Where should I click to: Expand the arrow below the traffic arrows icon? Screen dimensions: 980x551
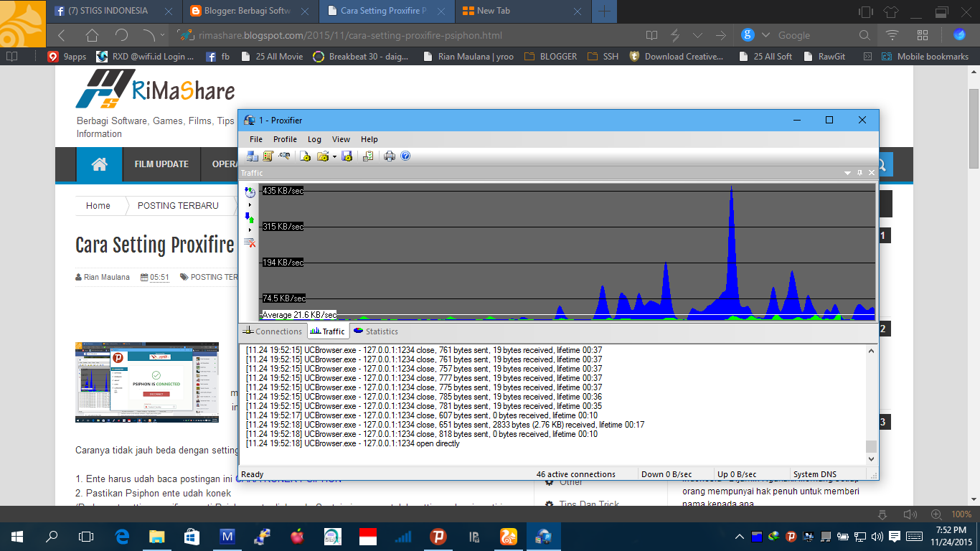[250, 230]
